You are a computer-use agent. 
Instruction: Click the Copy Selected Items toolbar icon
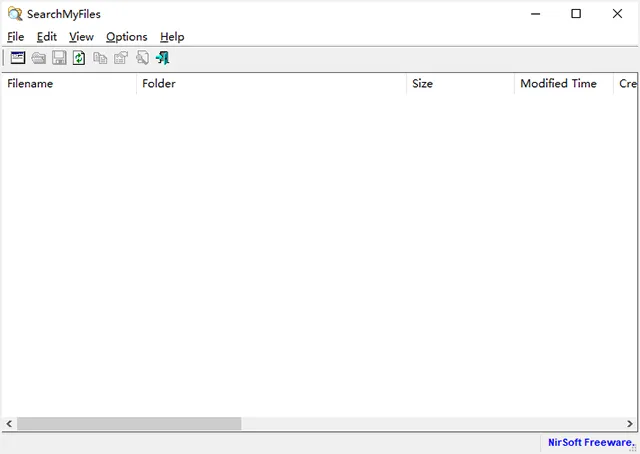click(x=100, y=58)
